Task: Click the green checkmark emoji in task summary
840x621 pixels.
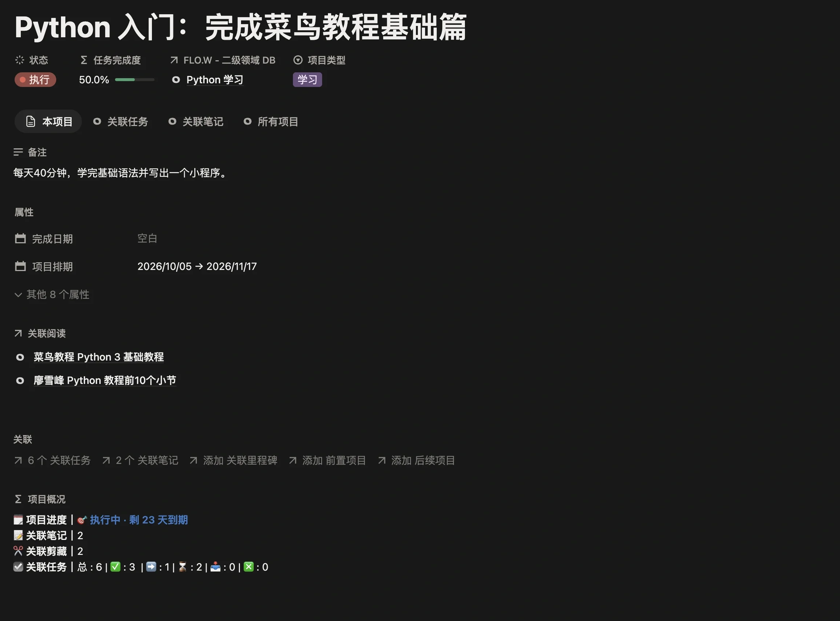Action: tap(115, 567)
